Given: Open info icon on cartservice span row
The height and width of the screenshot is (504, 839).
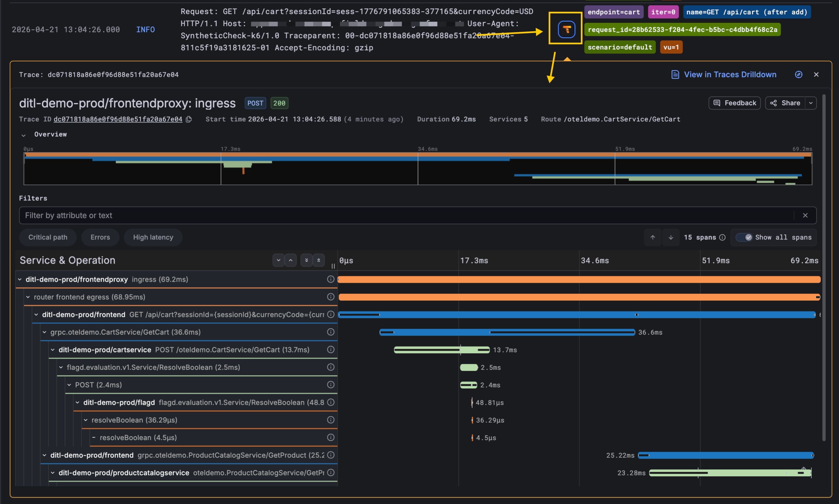Looking at the screenshot, I should click(x=330, y=349).
